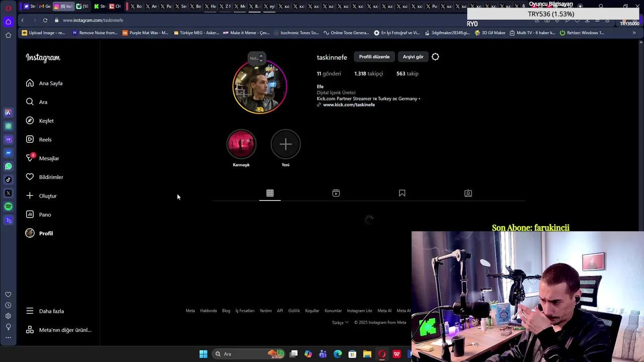The image size is (644, 362).
Task: Open Purple Mat Wax bookmark
Action: click(145, 33)
